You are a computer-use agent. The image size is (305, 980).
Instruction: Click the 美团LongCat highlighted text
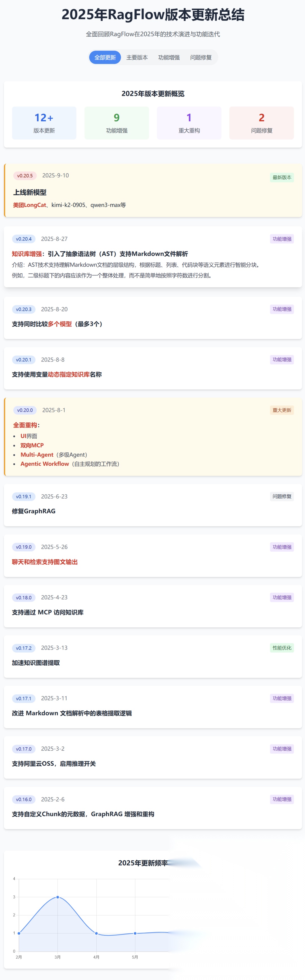[x=30, y=205]
